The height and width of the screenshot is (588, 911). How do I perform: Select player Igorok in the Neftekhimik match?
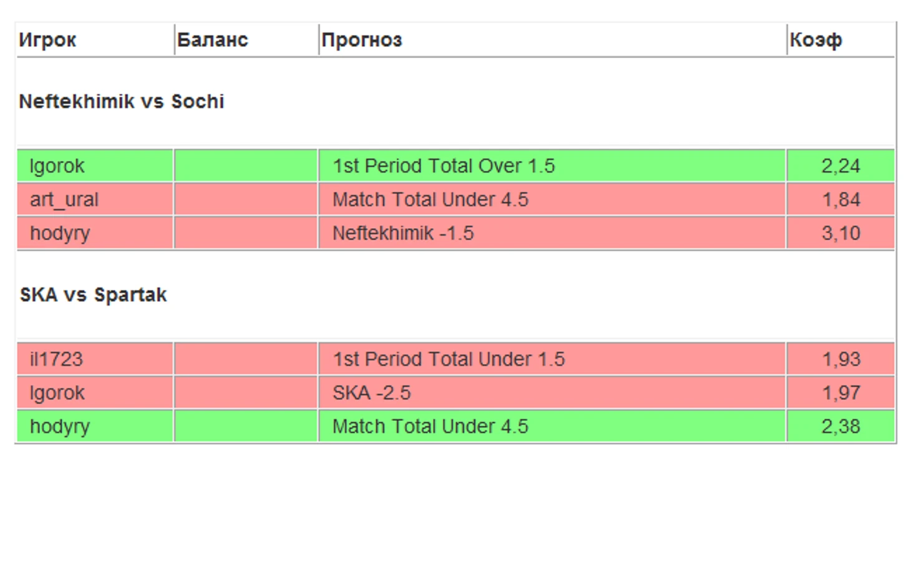click(x=57, y=166)
